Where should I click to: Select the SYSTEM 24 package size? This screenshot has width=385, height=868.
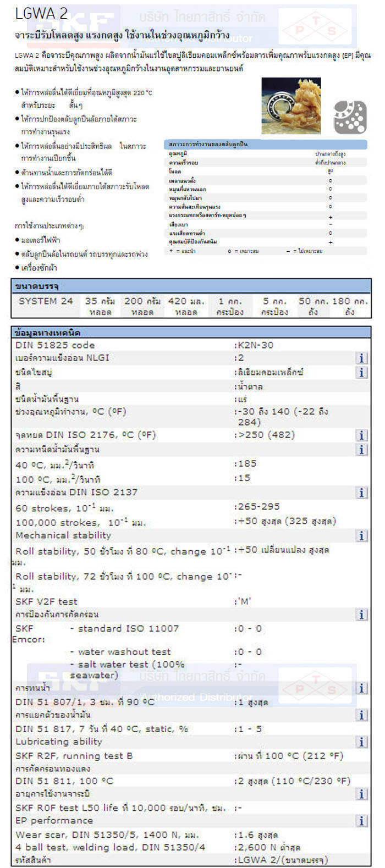pos(46,301)
